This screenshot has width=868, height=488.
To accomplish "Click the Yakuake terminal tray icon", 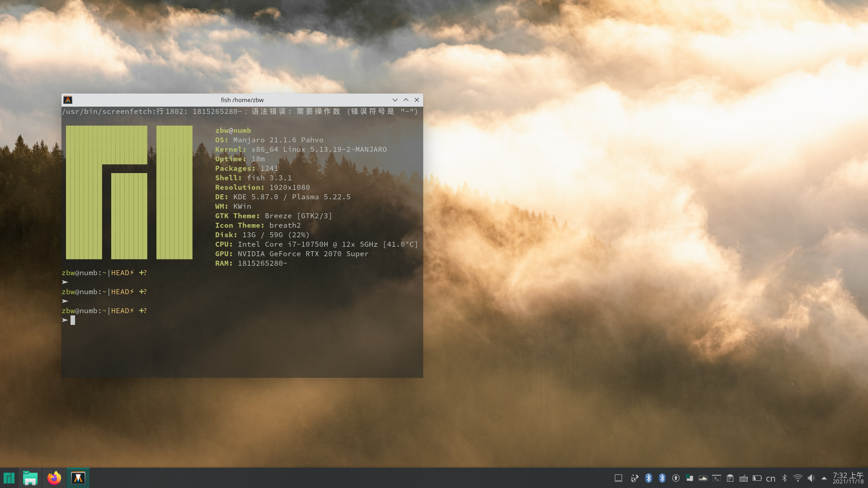I will click(717, 478).
